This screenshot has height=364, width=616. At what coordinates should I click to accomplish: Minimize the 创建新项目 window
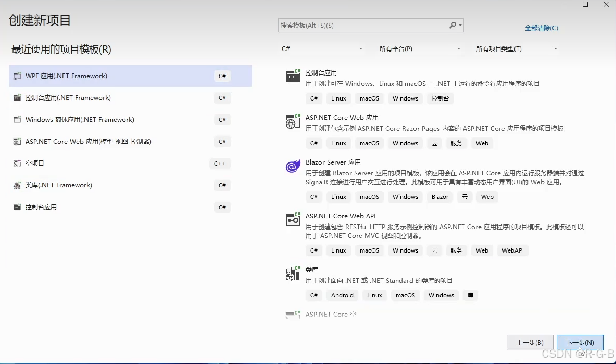tap(564, 4)
